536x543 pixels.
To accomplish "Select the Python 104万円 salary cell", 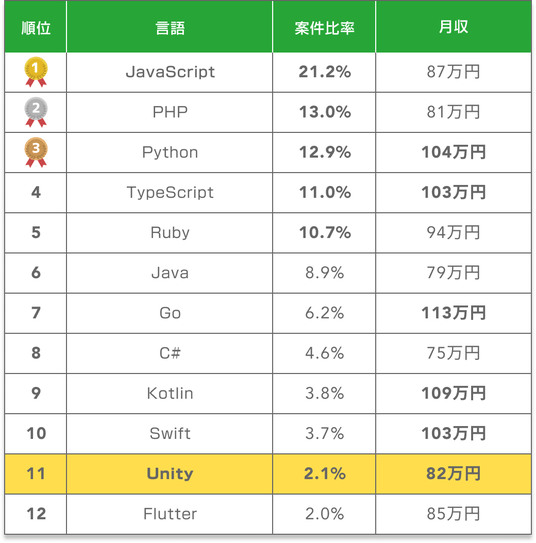I will click(x=454, y=153).
